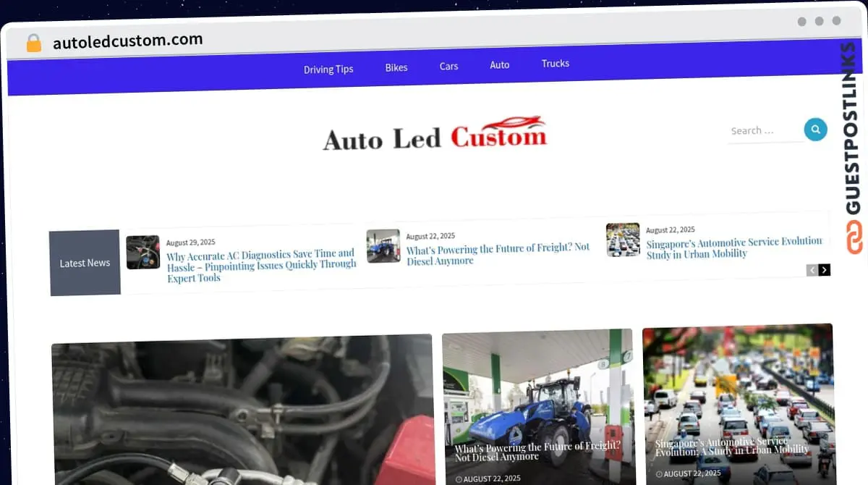The image size is (868, 485).
Task: Click the autoledcustom.com address text
Action: point(127,41)
